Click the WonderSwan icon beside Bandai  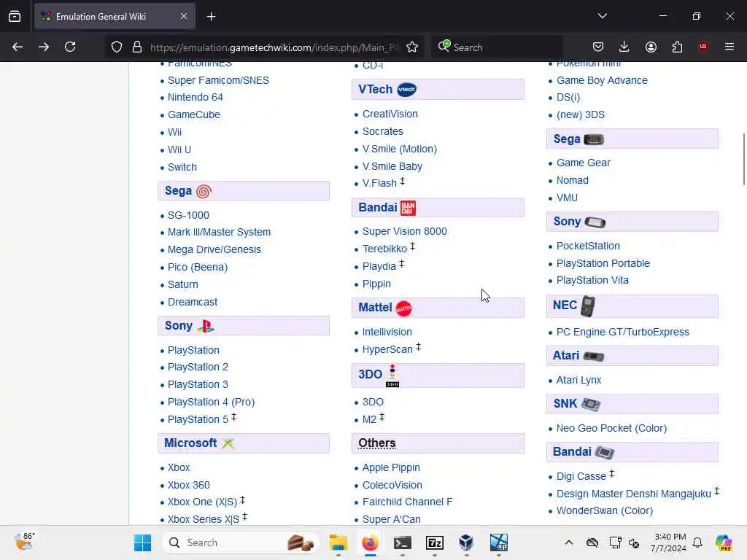tap(605, 452)
